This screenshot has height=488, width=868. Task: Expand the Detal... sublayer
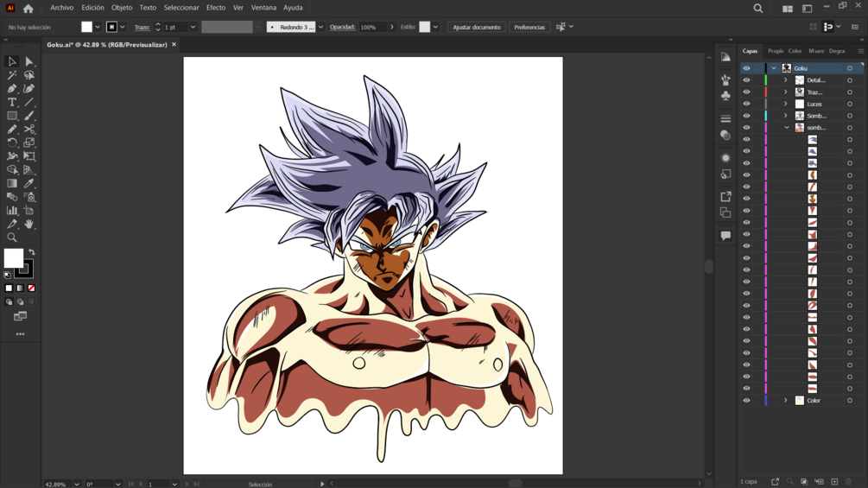coord(785,80)
